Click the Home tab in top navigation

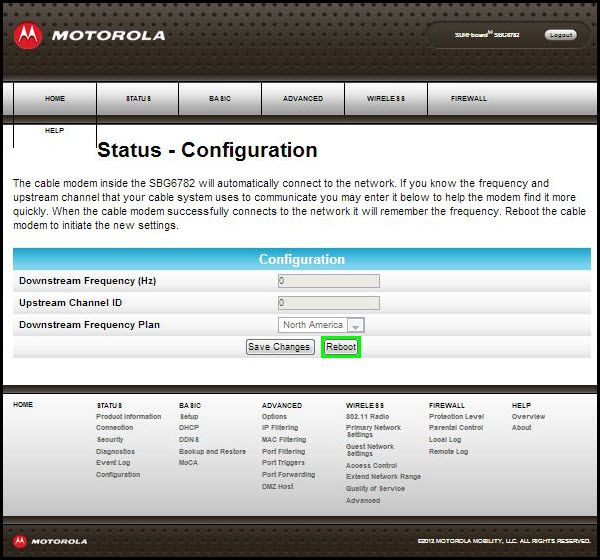point(55,99)
